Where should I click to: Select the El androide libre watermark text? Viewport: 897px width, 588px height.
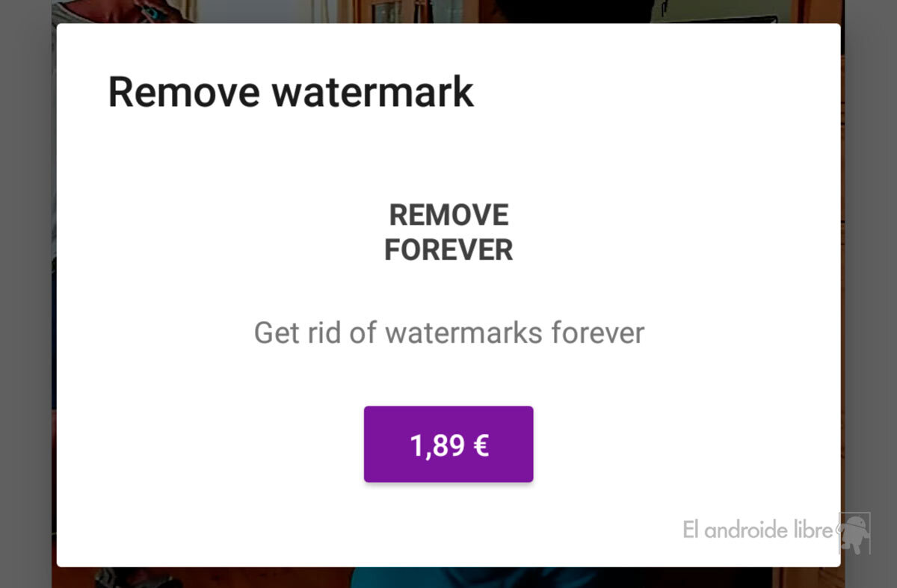pos(758,530)
